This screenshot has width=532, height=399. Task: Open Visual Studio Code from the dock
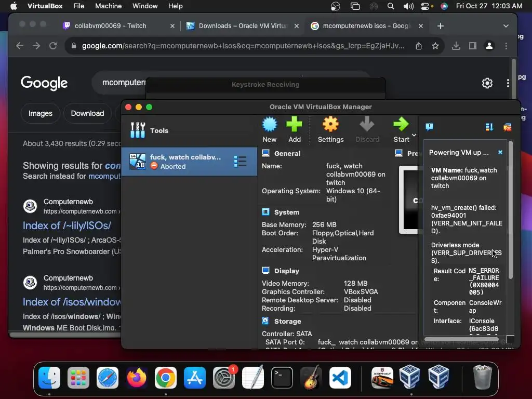(340, 378)
